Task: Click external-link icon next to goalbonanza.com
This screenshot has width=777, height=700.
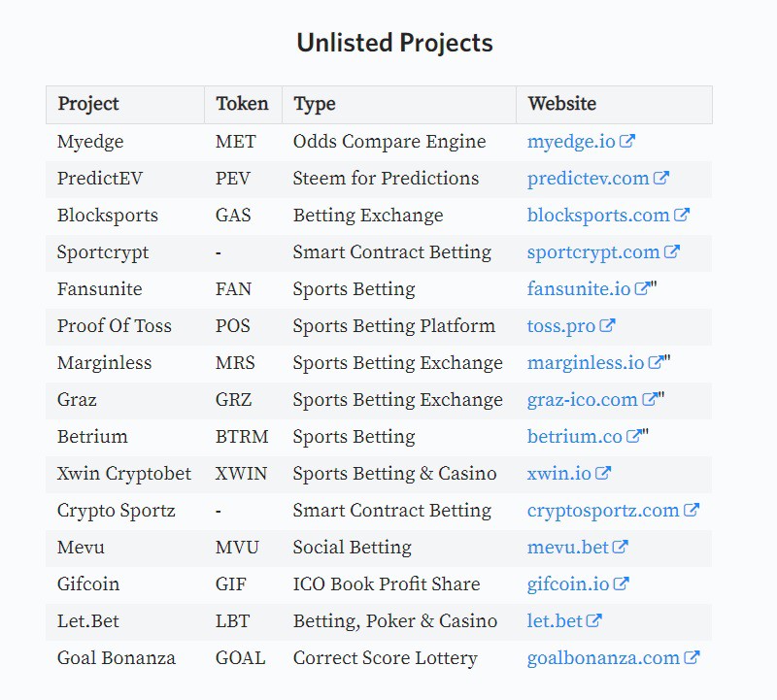Action: [692, 657]
